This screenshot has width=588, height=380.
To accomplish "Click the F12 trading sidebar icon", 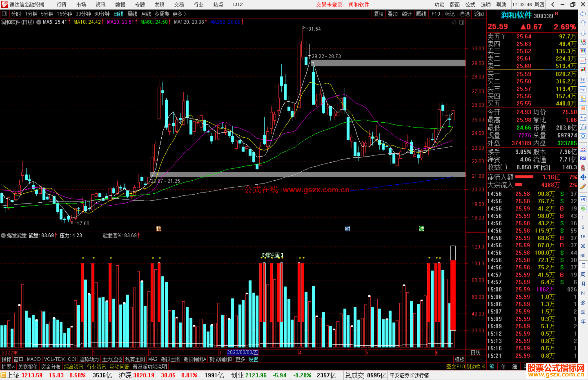I will click(583, 118).
